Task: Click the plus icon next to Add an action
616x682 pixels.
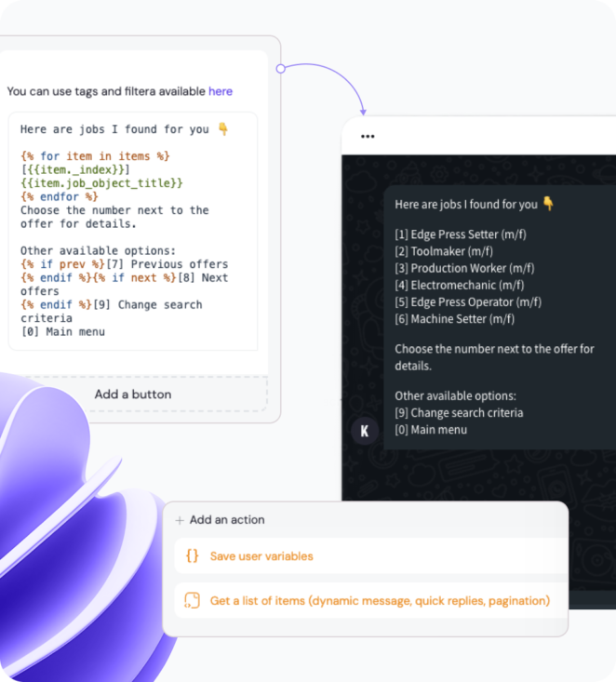Action: click(x=180, y=520)
